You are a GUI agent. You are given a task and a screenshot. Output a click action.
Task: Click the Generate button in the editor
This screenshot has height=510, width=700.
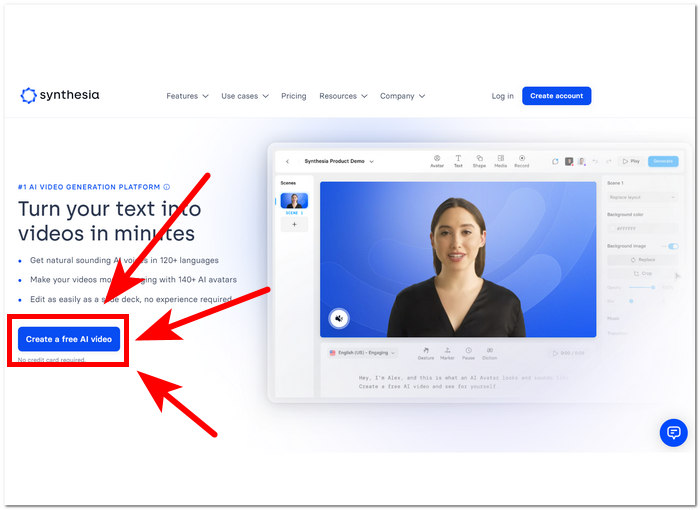(663, 161)
